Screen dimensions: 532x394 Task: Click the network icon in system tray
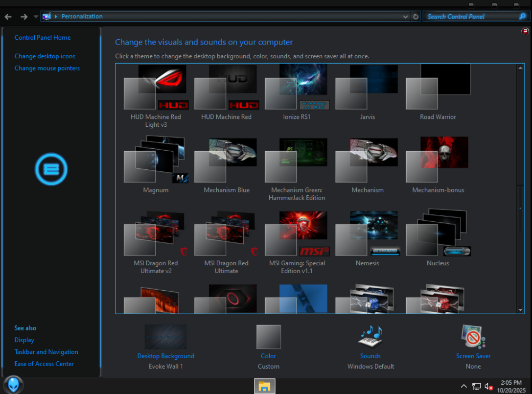(x=476, y=386)
